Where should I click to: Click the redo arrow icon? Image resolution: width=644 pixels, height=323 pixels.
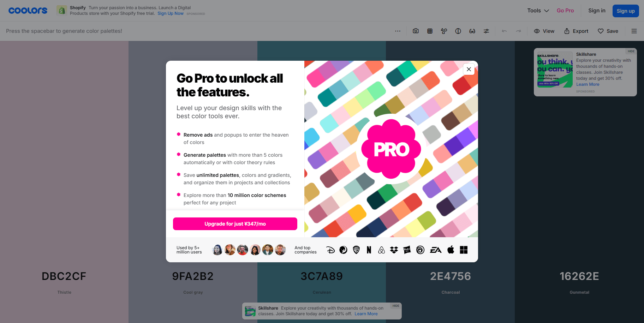coord(518,31)
